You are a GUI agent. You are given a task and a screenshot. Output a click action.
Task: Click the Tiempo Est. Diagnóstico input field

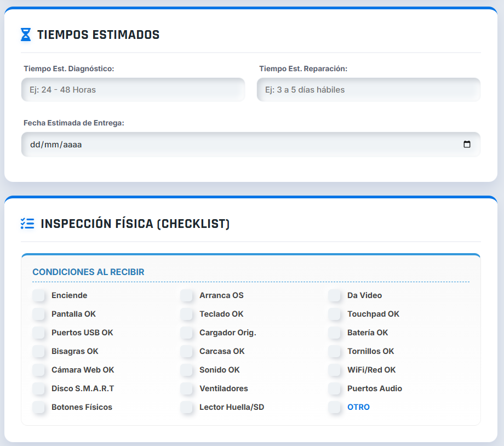(x=133, y=89)
